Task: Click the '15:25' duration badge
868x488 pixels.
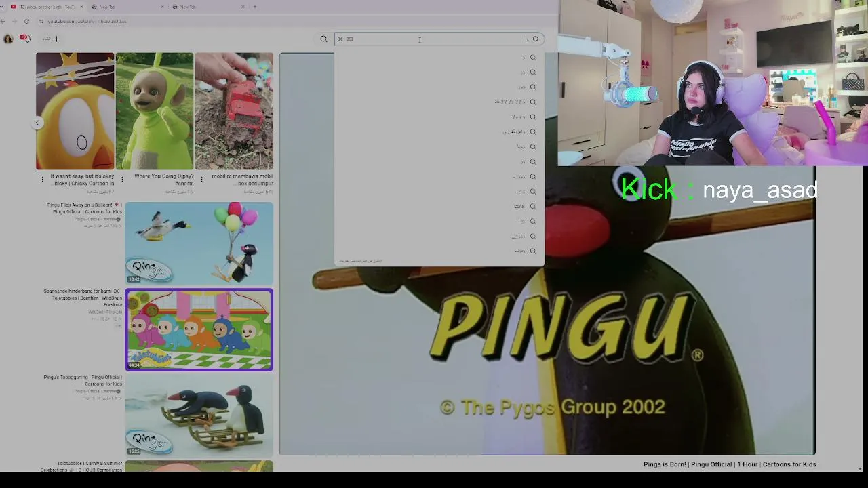Action: click(x=134, y=451)
